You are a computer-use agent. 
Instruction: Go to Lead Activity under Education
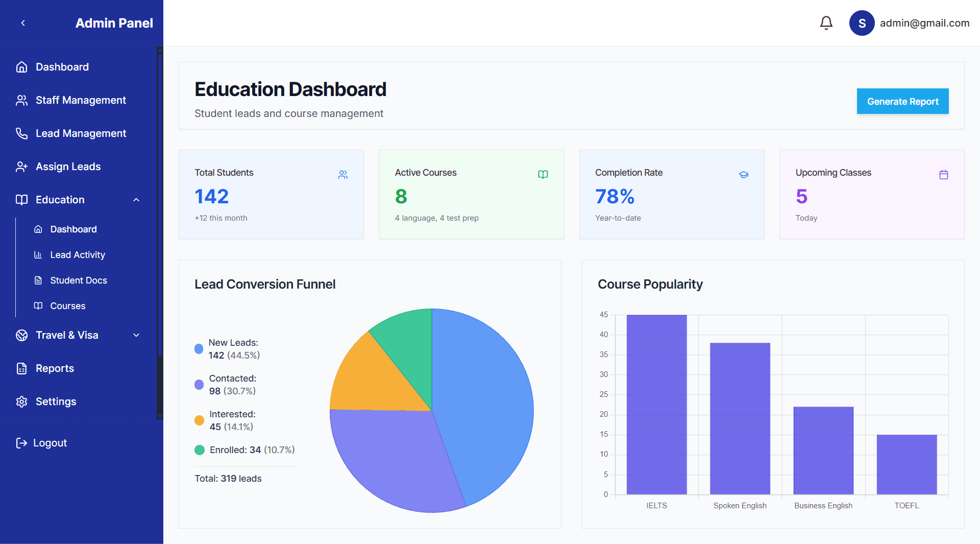click(78, 255)
